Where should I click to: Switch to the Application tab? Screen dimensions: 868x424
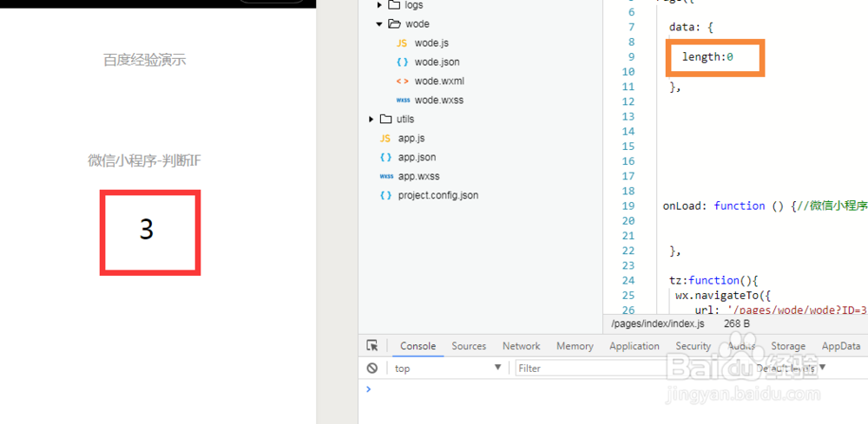[635, 346]
